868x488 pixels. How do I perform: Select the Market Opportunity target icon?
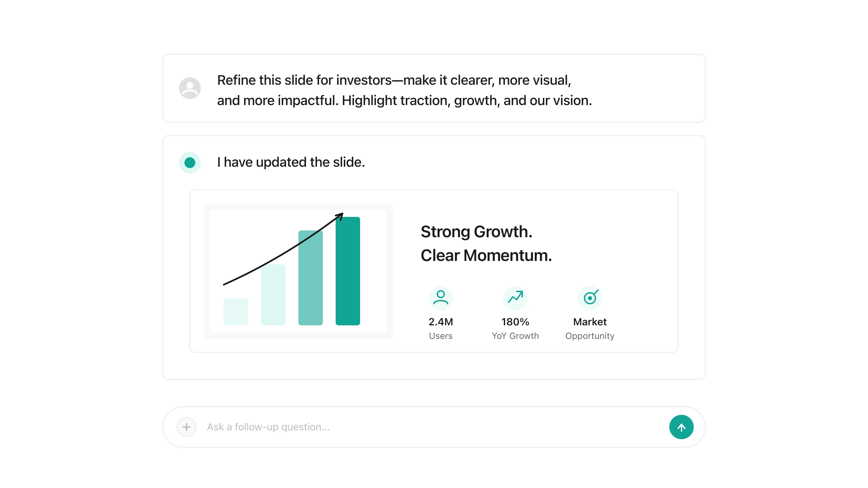590,298
